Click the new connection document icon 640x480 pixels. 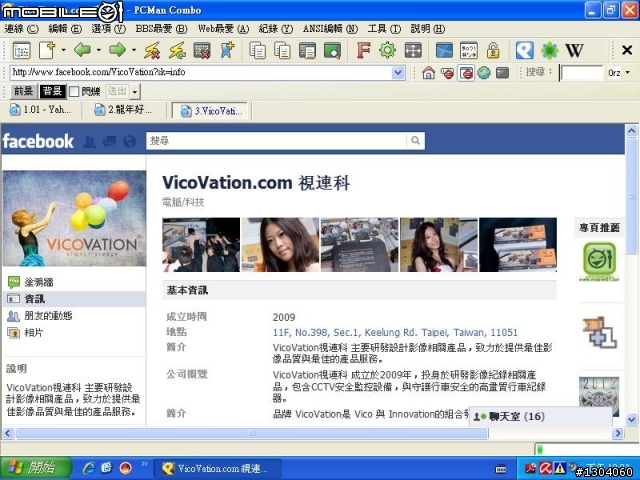coord(47,51)
